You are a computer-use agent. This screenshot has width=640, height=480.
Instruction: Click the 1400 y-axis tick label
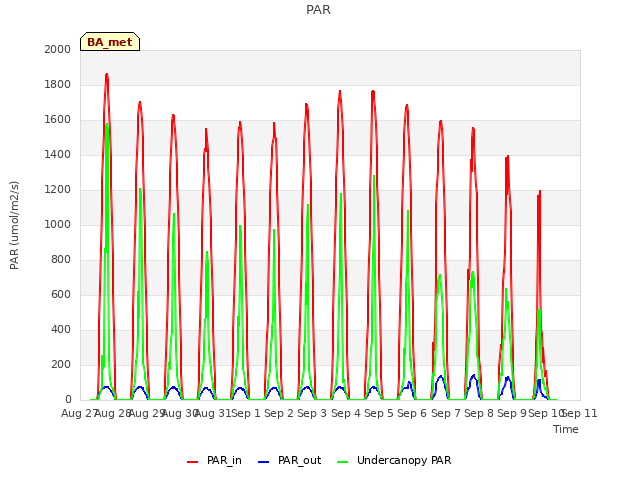(x=58, y=154)
